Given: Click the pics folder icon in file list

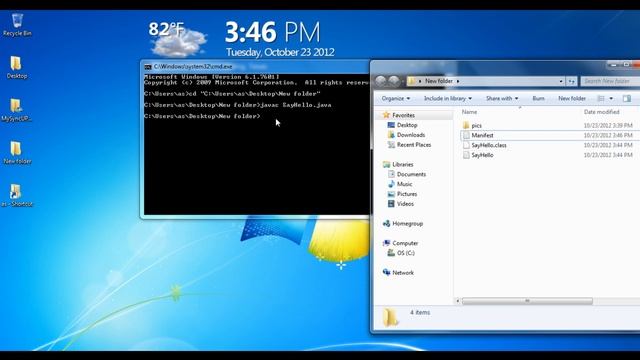Looking at the screenshot, I should (x=466, y=125).
